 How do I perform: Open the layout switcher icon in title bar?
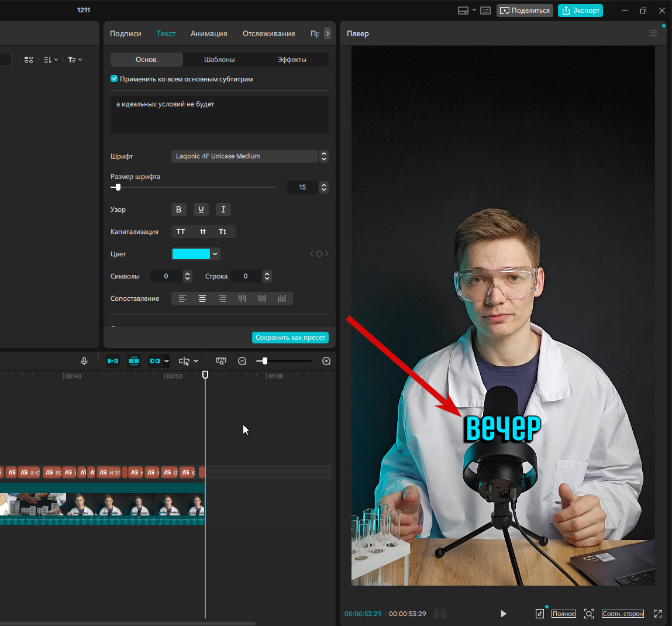tap(463, 11)
